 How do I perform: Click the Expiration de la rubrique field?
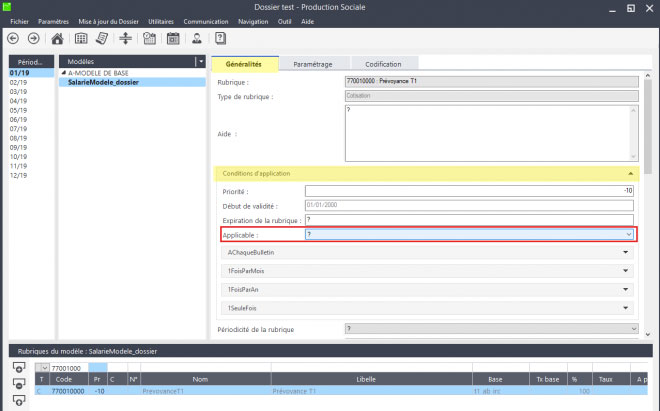[469, 220]
